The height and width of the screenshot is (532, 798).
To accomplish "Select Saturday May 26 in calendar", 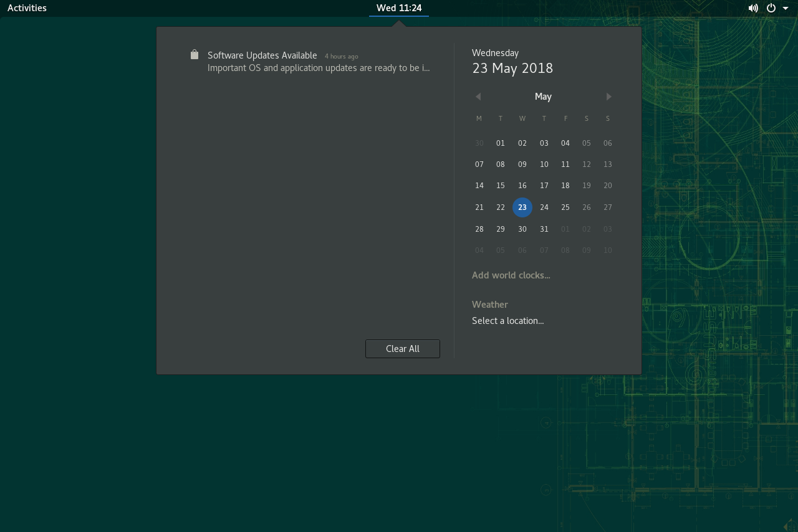I will point(586,207).
